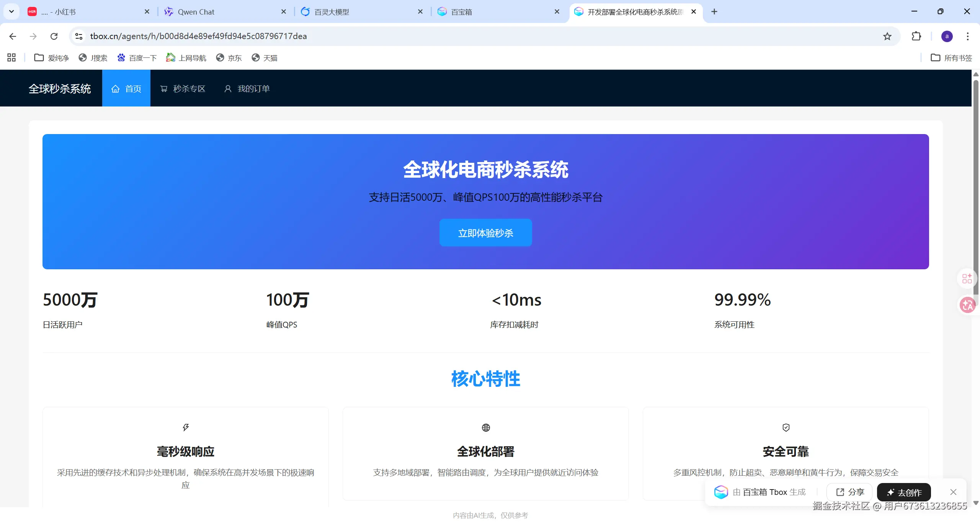Dismiss the 百宝箱 Tbox banner with X
The height and width of the screenshot is (524, 980).
[953, 492]
